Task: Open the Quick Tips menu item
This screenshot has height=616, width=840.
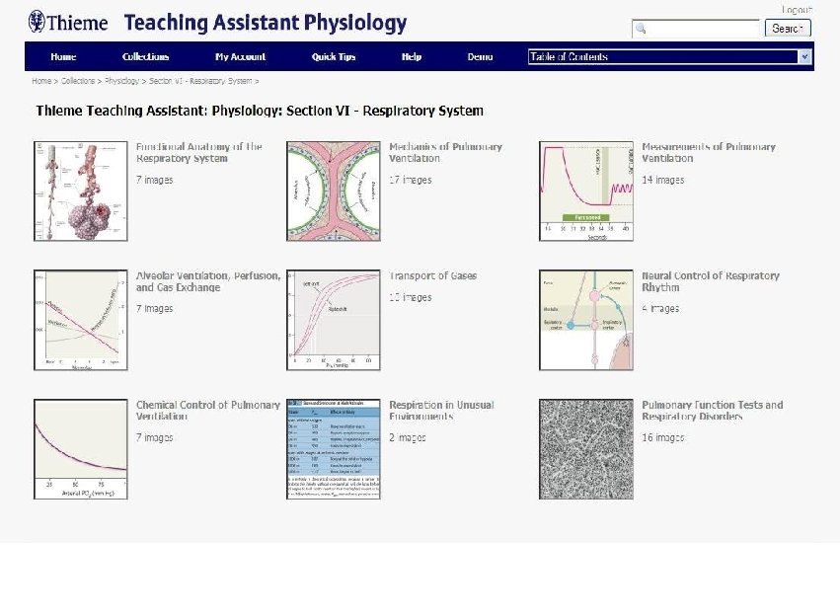Action: (x=334, y=57)
